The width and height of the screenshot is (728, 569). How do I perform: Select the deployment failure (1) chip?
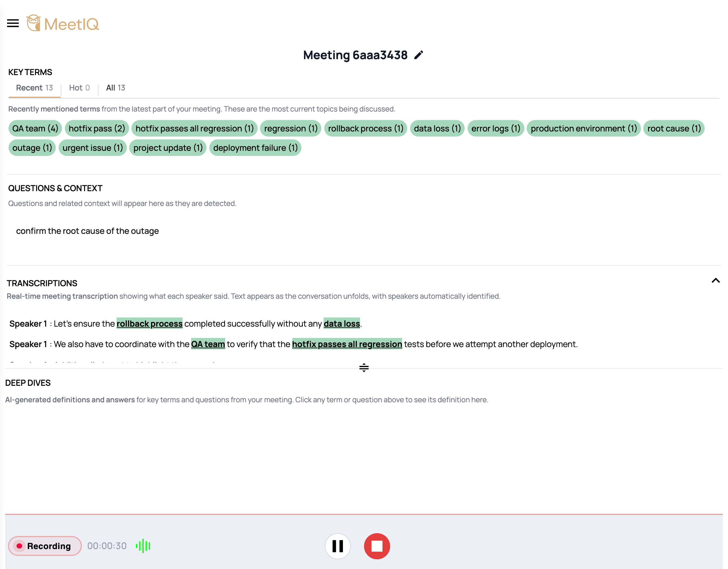(255, 148)
